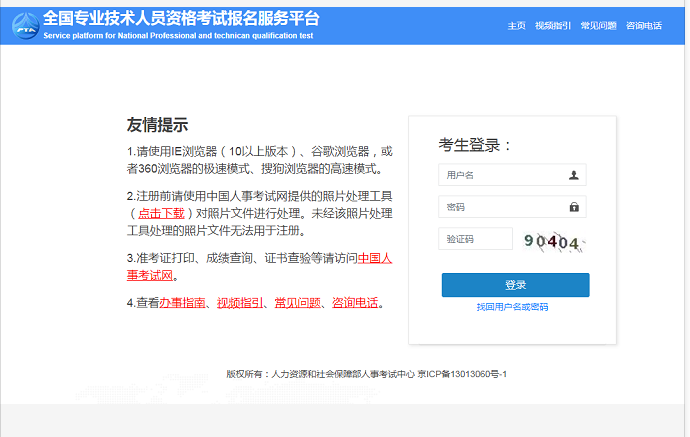Click the PTA logo in the header
Screen dimensions: 690x437
coord(26,26)
